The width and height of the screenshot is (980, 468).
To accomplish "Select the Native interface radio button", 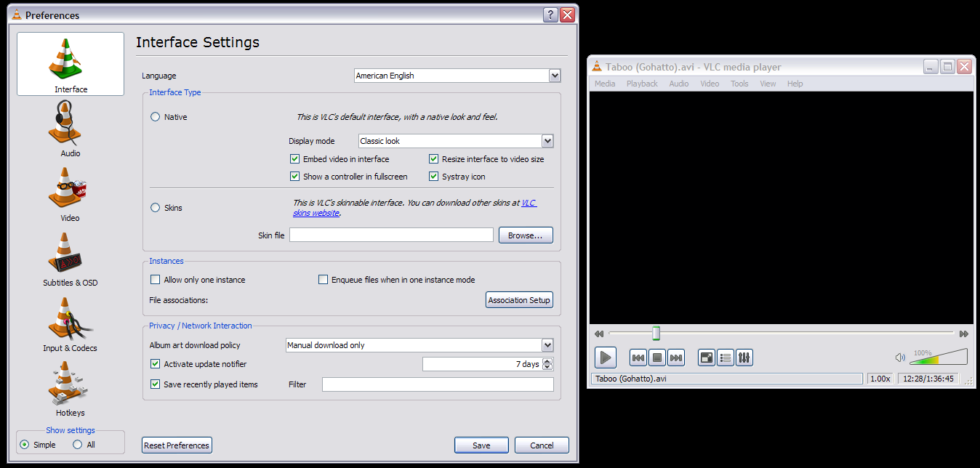I will click(155, 117).
